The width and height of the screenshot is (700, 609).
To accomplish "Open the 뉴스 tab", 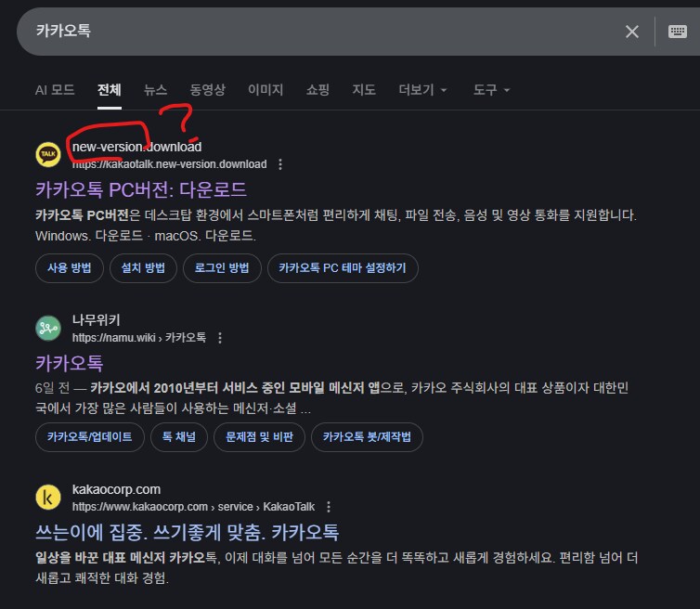I will coord(155,90).
